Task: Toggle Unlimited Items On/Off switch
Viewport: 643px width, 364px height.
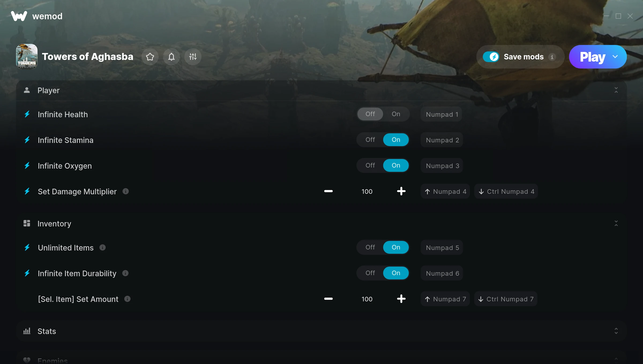Action: tap(383, 247)
